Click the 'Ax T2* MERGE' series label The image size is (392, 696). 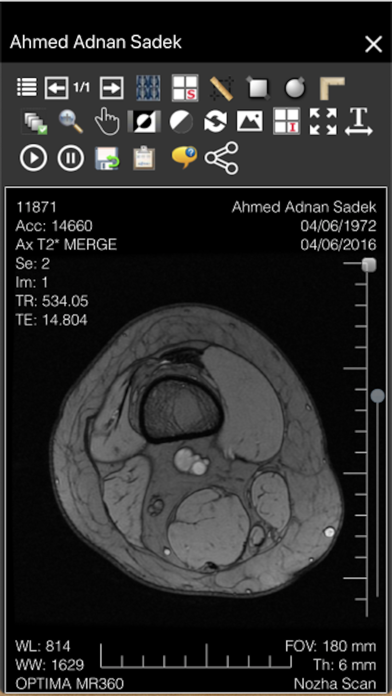tap(66, 245)
